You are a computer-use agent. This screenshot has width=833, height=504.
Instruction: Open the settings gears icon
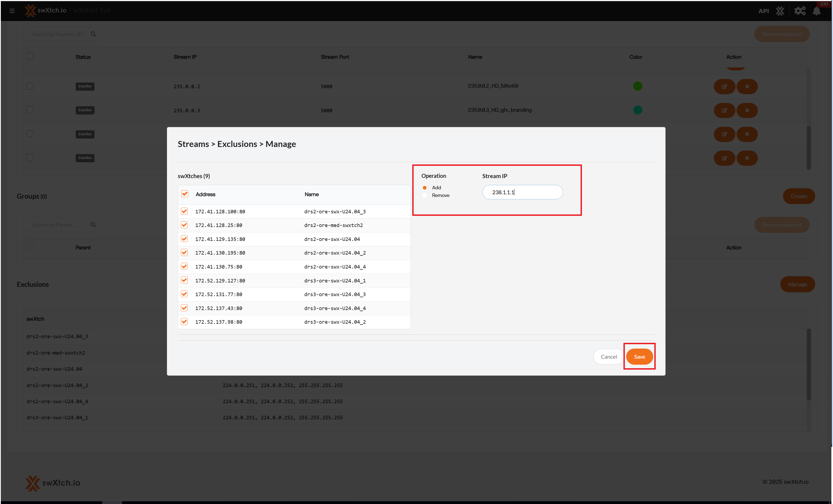(799, 11)
